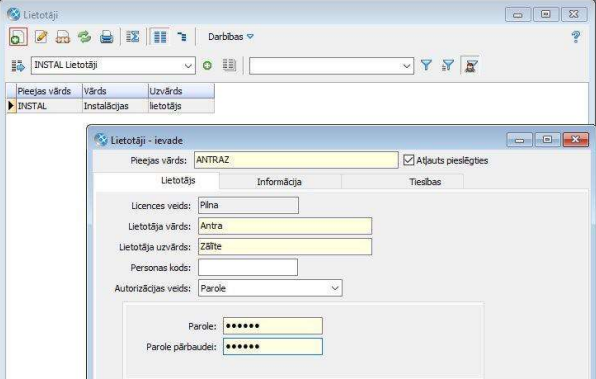This screenshot has height=379, width=596.
Task: Expand the INSTAL Lietotāji dropdown
Action: point(188,66)
